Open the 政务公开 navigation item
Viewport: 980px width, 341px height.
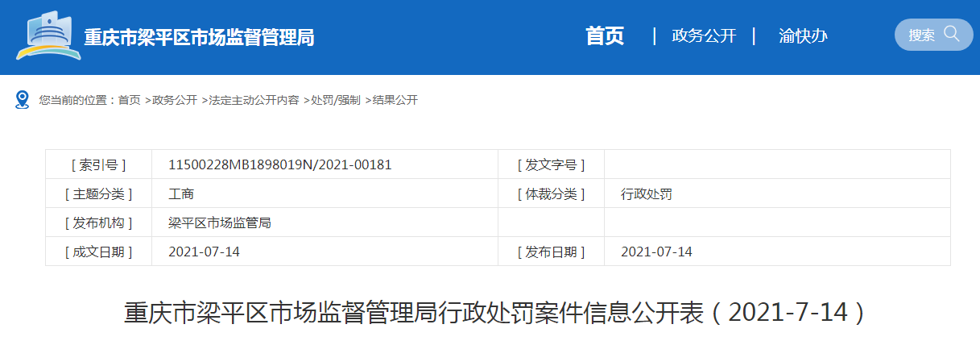704,35
